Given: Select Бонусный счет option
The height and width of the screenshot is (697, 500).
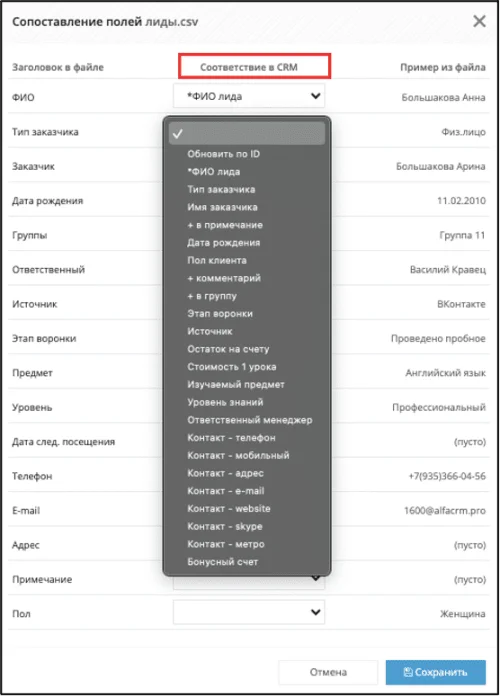Looking at the screenshot, I should (223, 562).
